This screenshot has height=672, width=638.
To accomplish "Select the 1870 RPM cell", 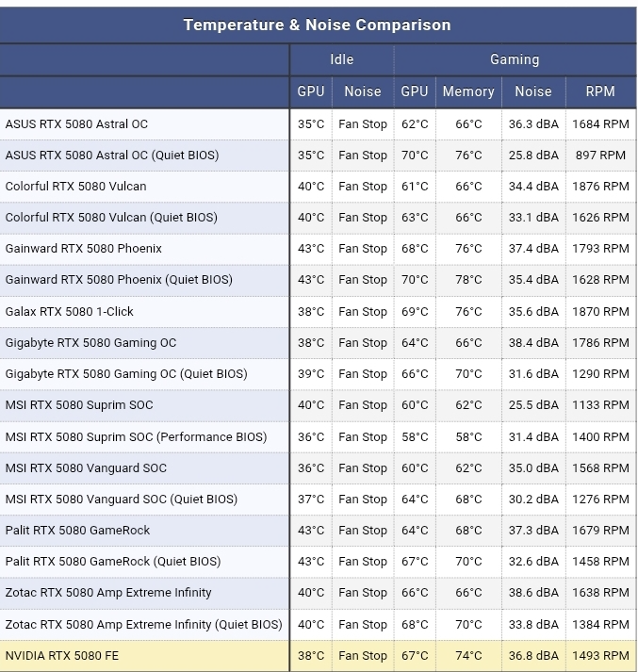I will pos(600,312).
